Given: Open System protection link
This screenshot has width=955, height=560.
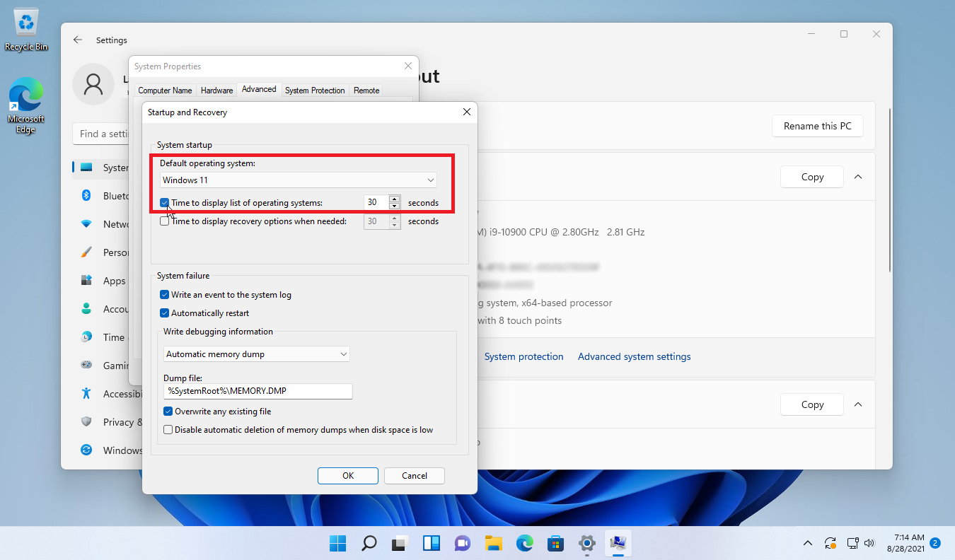Looking at the screenshot, I should [523, 356].
